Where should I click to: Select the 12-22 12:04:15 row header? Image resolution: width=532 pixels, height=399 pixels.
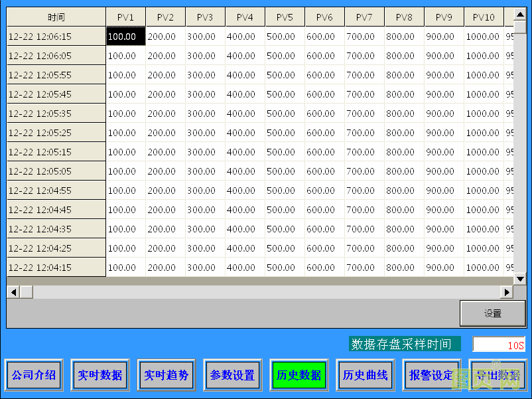click(x=56, y=268)
